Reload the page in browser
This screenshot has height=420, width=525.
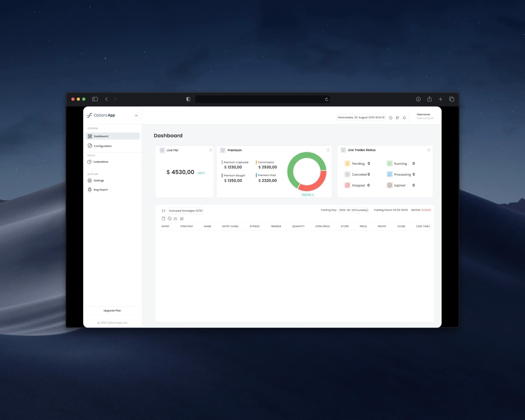[326, 99]
